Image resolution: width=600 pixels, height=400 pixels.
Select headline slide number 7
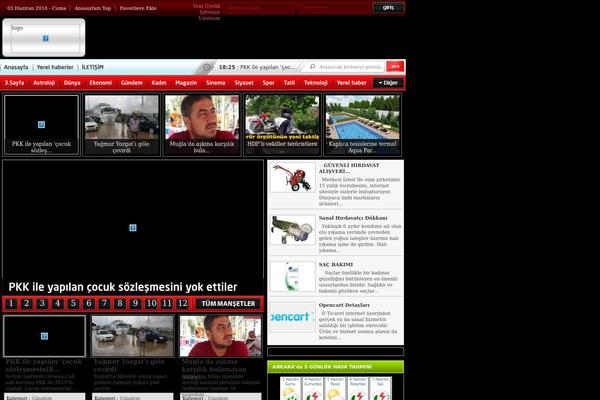(x=104, y=304)
